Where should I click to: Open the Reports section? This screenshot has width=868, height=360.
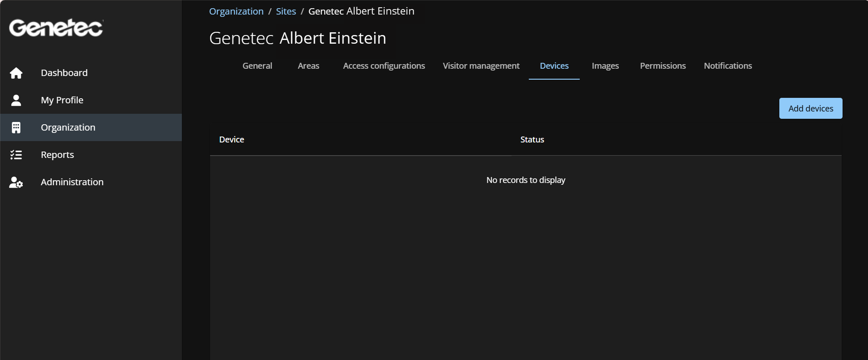tap(57, 155)
